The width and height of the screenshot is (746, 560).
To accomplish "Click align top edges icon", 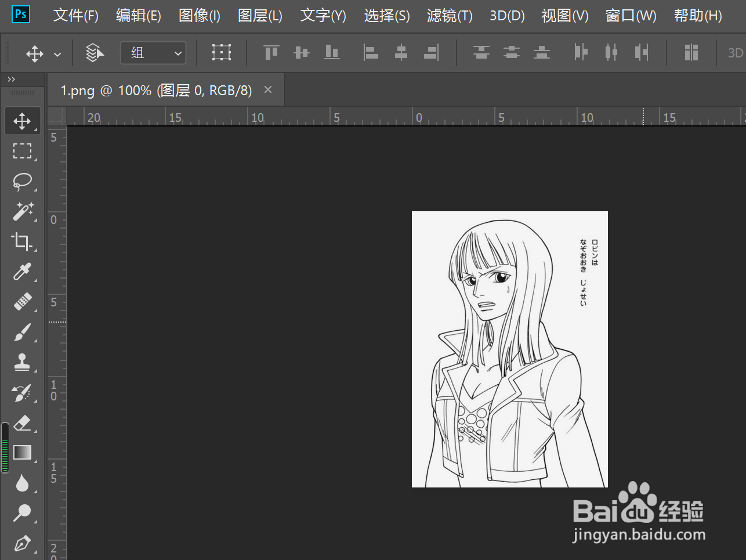I will 271,53.
